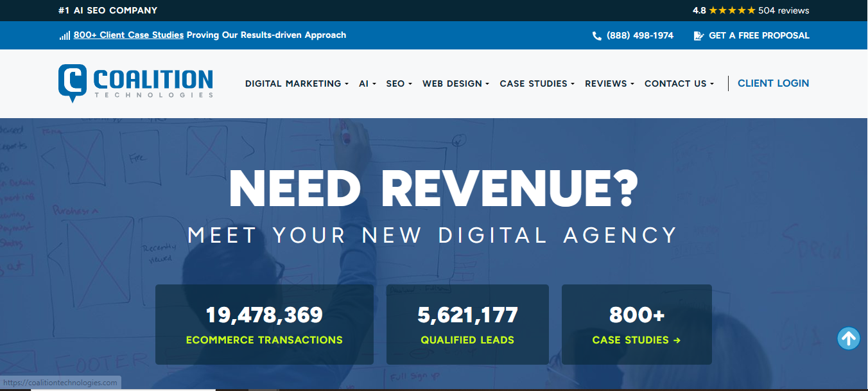Expand the Contact Us dropdown arrow
This screenshot has height=391, width=868.
712,84
